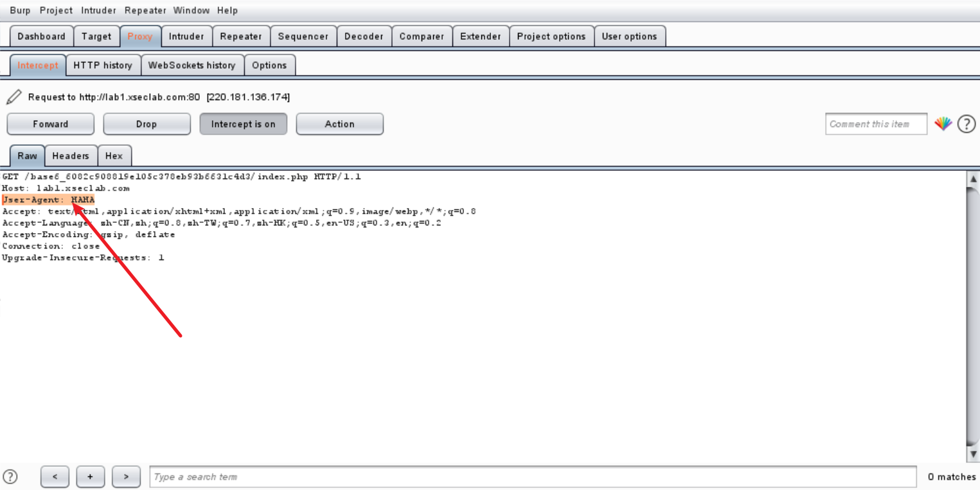The image size is (980, 490).
Task: Switch to the Sequencer tab
Action: (303, 37)
